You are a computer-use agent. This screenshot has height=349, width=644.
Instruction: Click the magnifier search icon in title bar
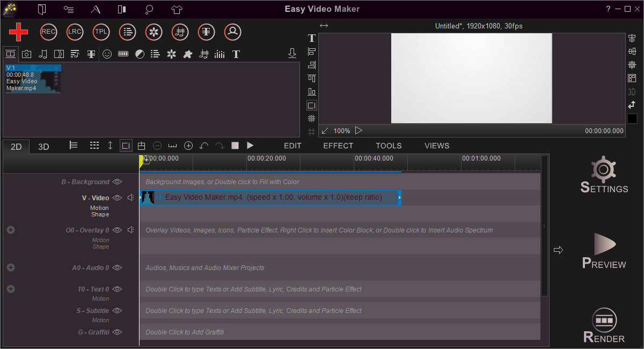pyautogui.click(x=150, y=9)
